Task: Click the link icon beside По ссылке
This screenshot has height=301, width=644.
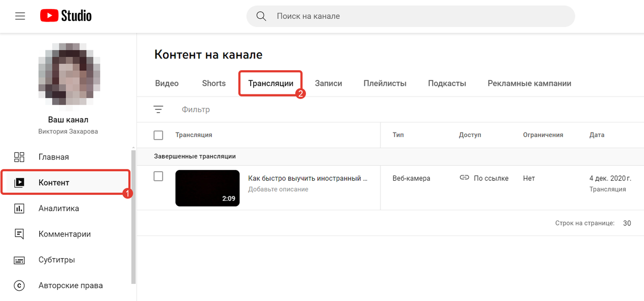Action: click(x=465, y=178)
